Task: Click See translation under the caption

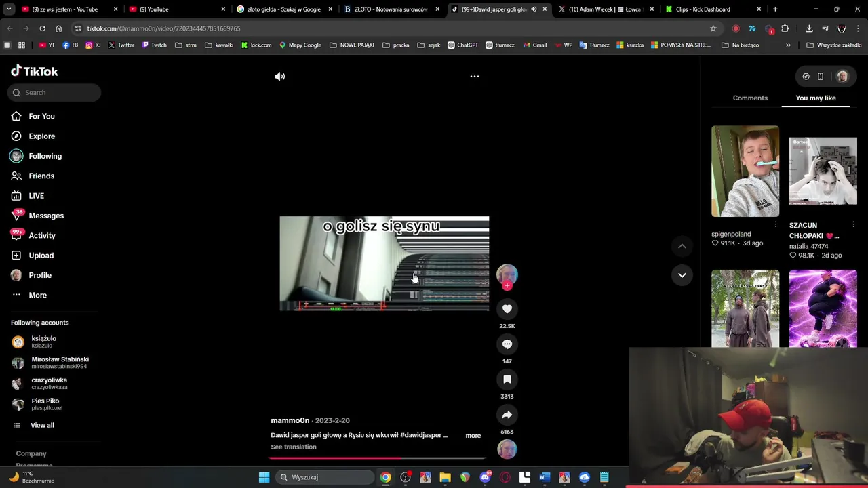Action: tap(294, 447)
